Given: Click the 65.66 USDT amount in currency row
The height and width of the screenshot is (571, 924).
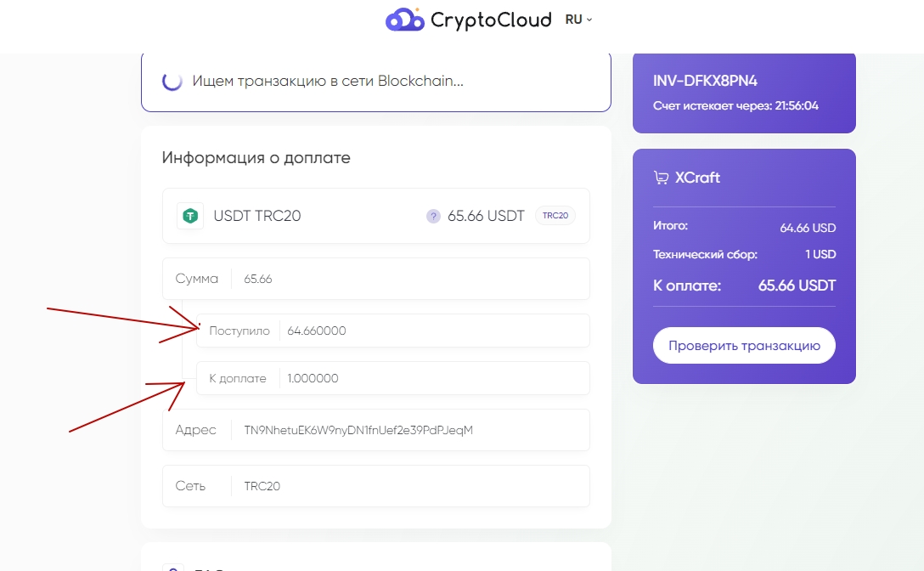Looking at the screenshot, I should tap(486, 216).
